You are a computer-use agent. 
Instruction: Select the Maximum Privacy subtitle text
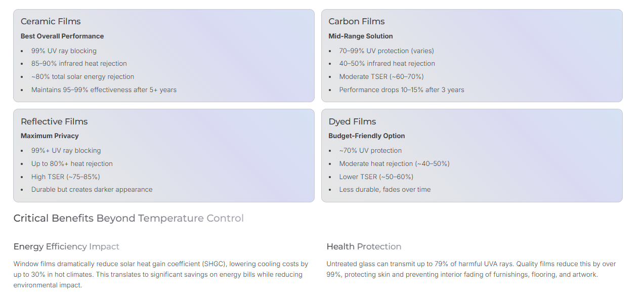[x=50, y=136]
